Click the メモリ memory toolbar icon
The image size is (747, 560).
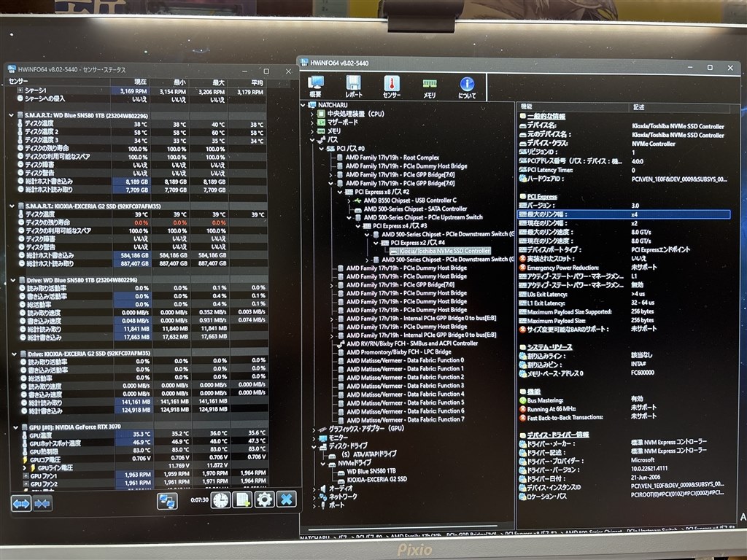[429, 88]
